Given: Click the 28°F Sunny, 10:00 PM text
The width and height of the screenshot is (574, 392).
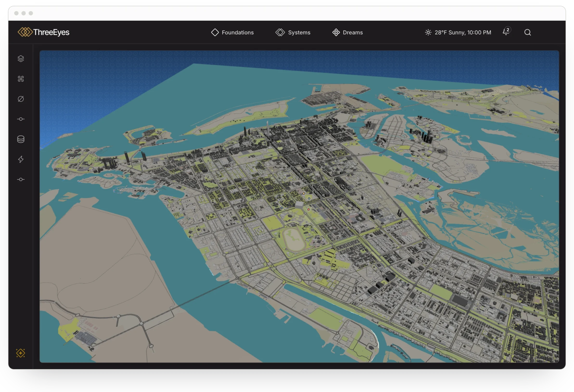Looking at the screenshot, I should tap(463, 32).
